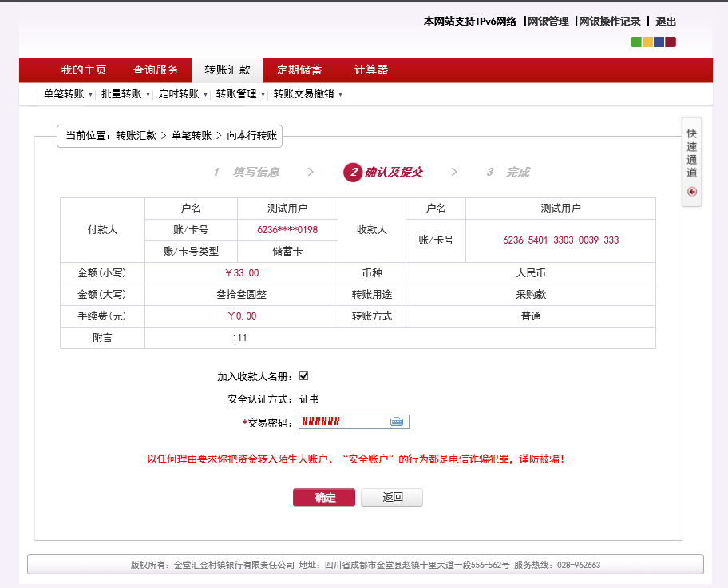Focus the 交易密码 input field
Viewport: 728px width, 588px height.
343,422
